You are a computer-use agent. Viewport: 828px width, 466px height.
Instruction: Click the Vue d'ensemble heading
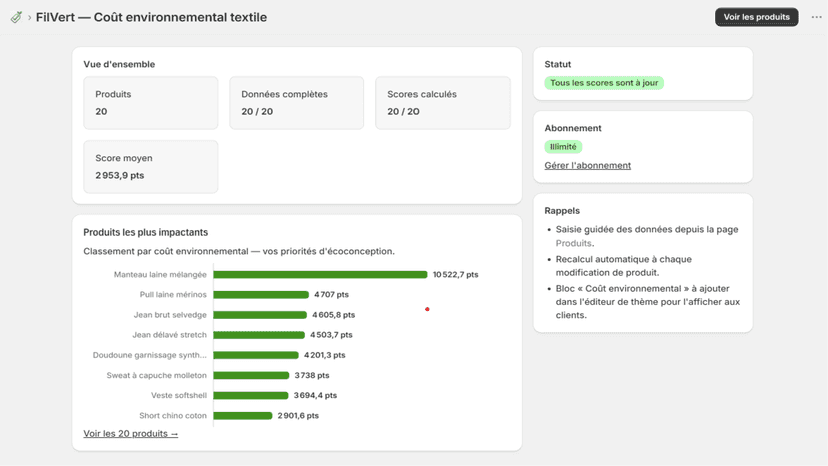click(119, 64)
